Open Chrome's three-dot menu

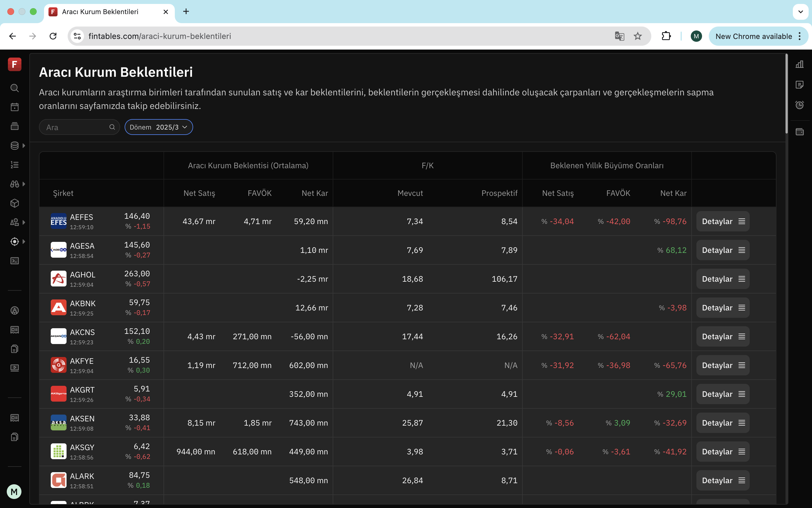click(800, 36)
